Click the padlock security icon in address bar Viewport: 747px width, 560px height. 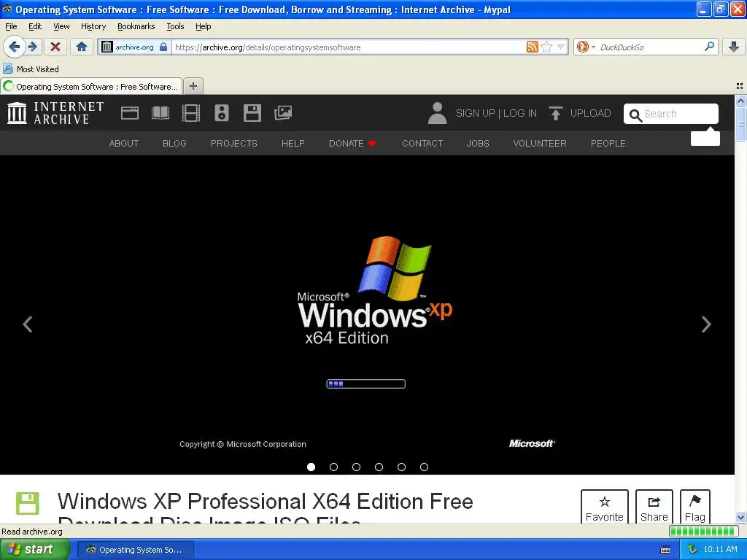click(x=163, y=47)
